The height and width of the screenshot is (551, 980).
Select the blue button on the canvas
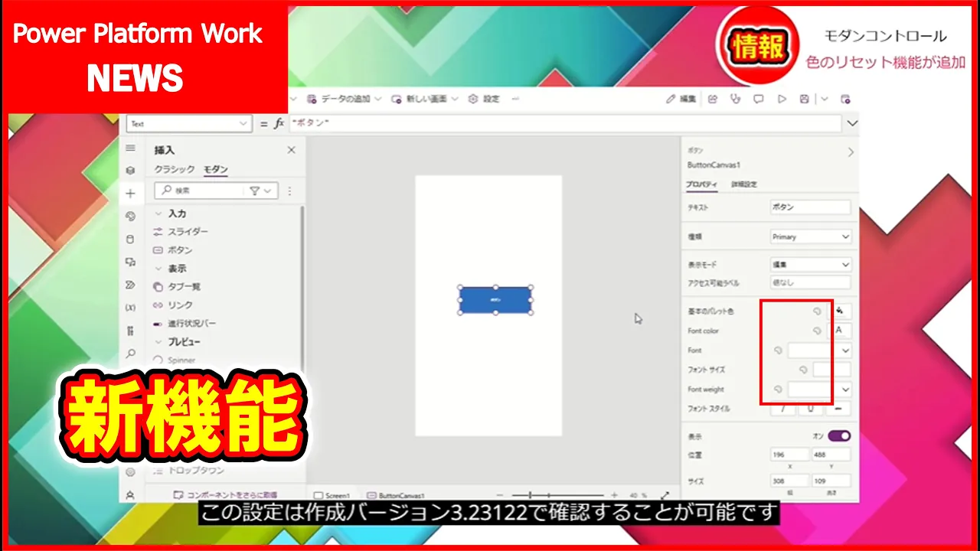click(x=495, y=300)
